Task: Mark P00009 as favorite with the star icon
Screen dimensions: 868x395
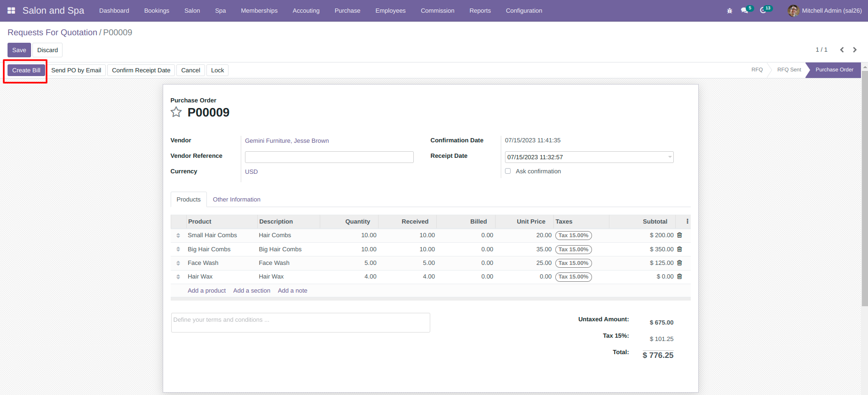Action: (x=176, y=112)
